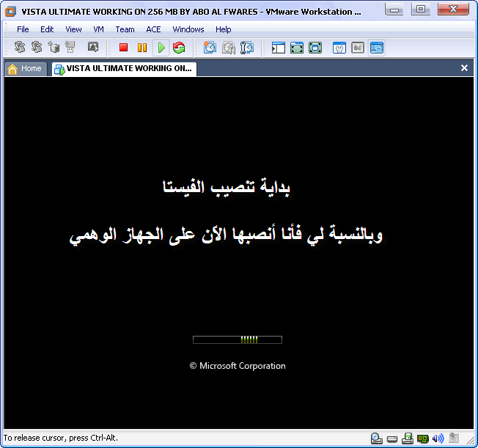This screenshot has height=448, width=478.
Task: Switch to quick switch mode icon
Action: coord(297,48)
